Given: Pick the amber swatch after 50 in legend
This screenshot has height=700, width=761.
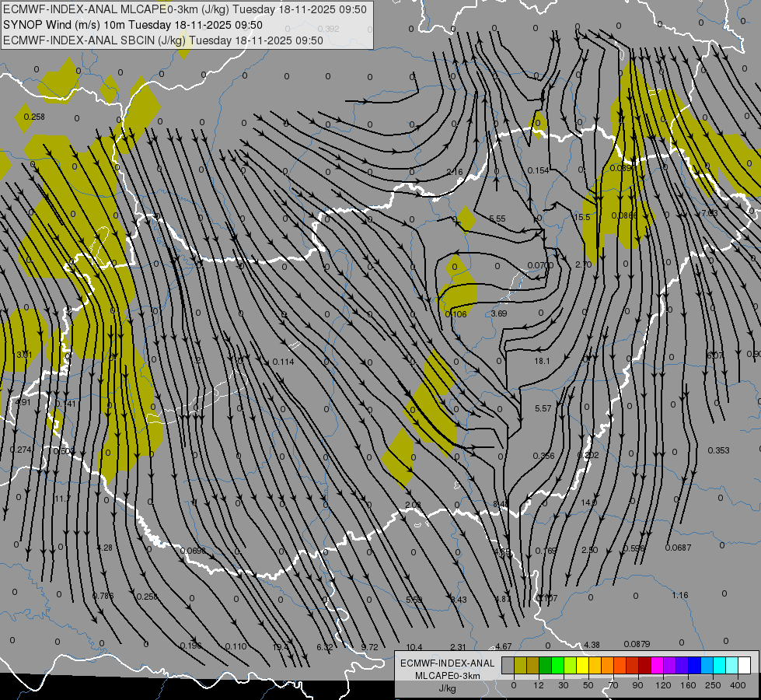Looking at the screenshot, I should click(595, 665).
